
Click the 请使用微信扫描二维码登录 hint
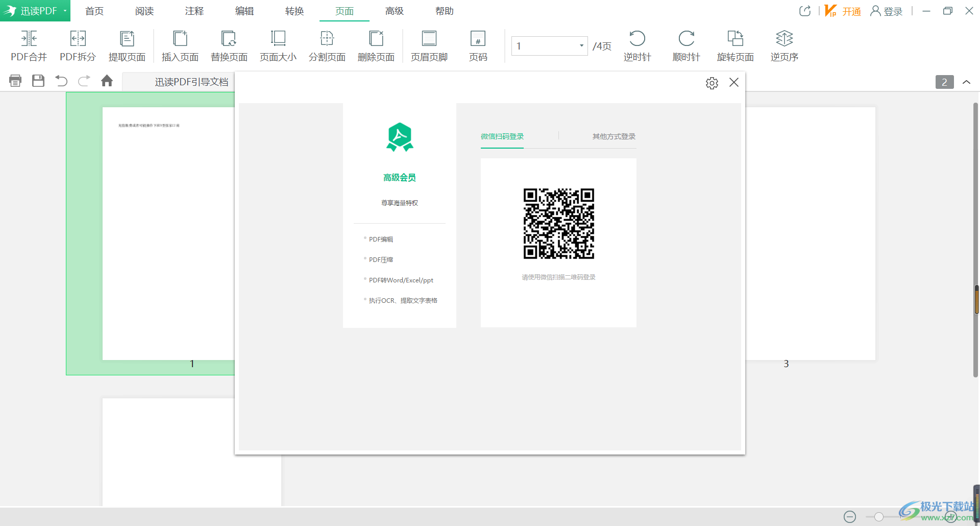tap(558, 277)
